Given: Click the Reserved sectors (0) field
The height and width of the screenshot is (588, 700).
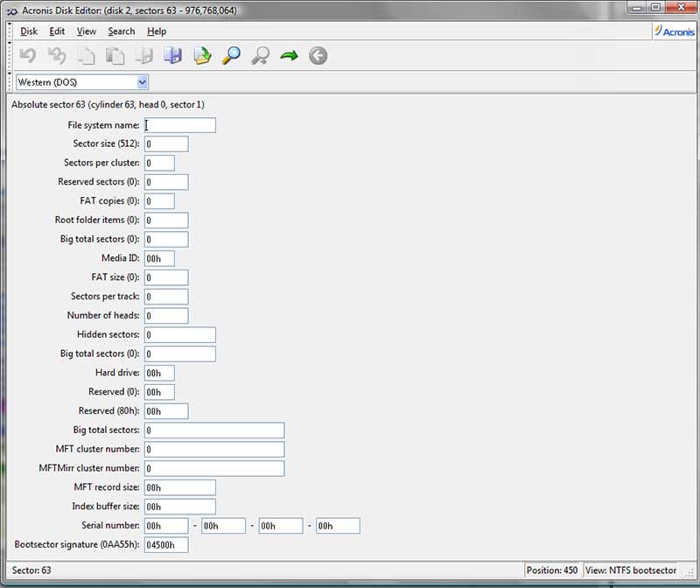Looking at the screenshot, I should tap(166, 182).
